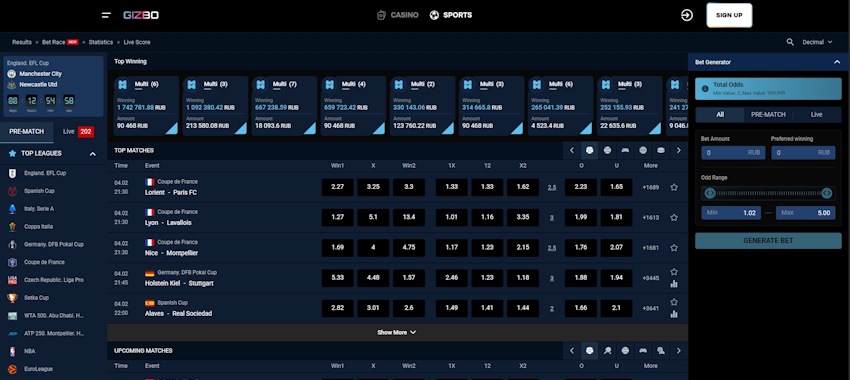Viewport: 850px width, 380px height.
Task: Click the Betka Cup trophy icon
Action: tap(12, 298)
